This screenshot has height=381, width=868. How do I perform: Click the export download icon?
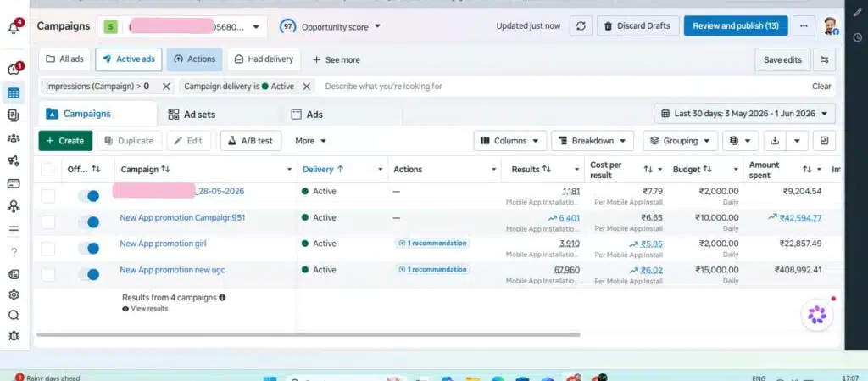775,141
